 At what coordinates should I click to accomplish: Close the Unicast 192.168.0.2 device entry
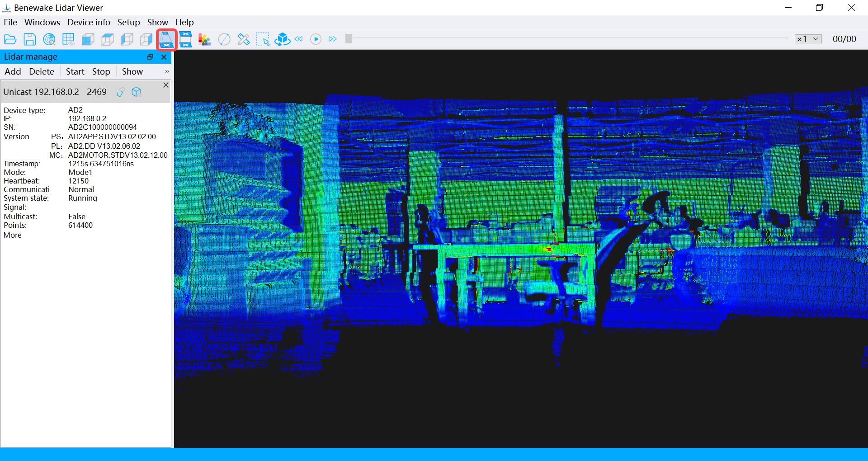pos(166,85)
